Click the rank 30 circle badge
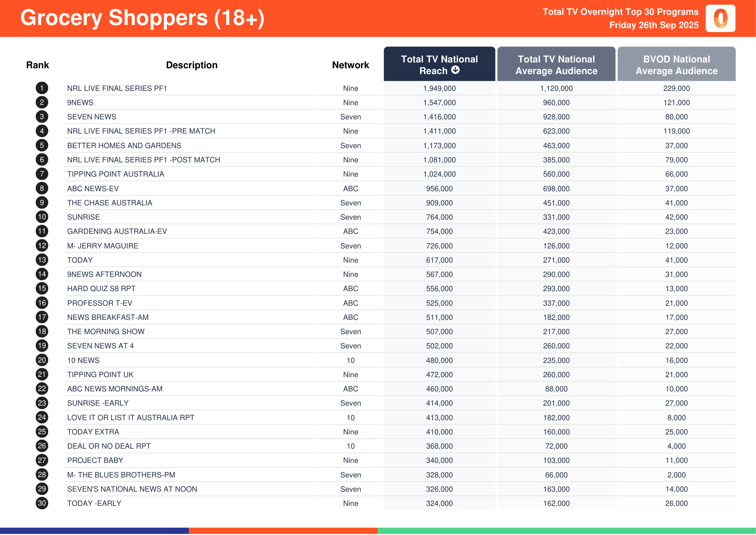This screenshot has width=756, height=535. tap(42, 503)
